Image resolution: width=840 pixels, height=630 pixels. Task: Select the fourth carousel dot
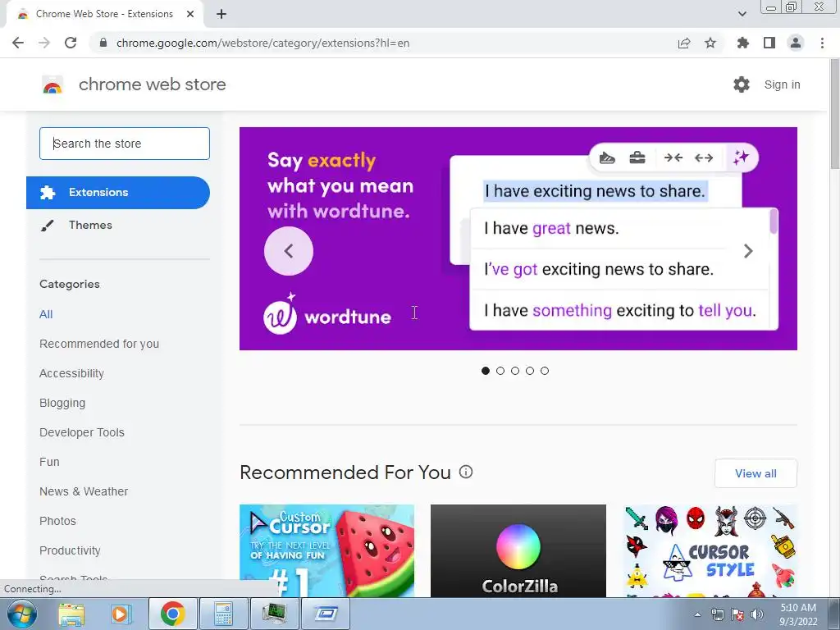[x=530, y=371]
